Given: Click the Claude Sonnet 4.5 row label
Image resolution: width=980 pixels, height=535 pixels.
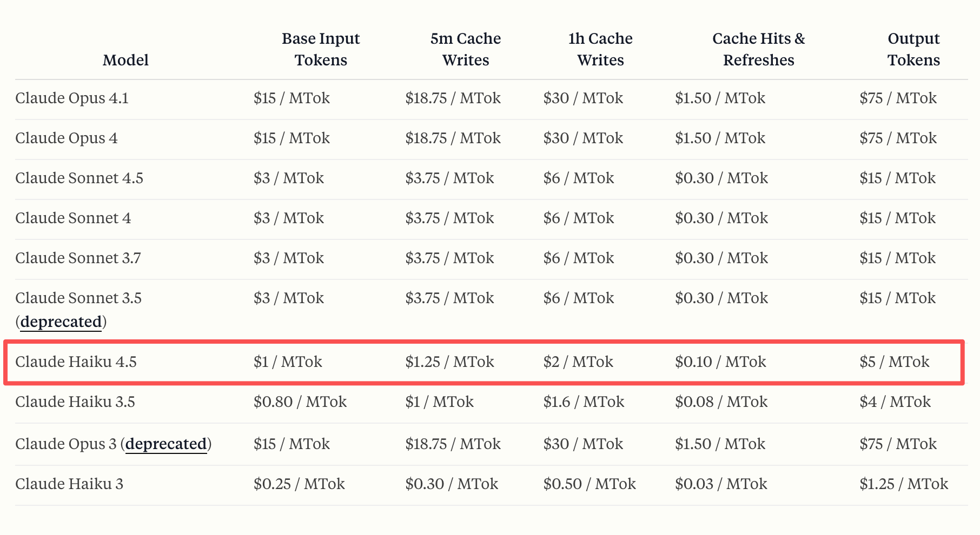Looking at the screenshot, I should point(79,178).
